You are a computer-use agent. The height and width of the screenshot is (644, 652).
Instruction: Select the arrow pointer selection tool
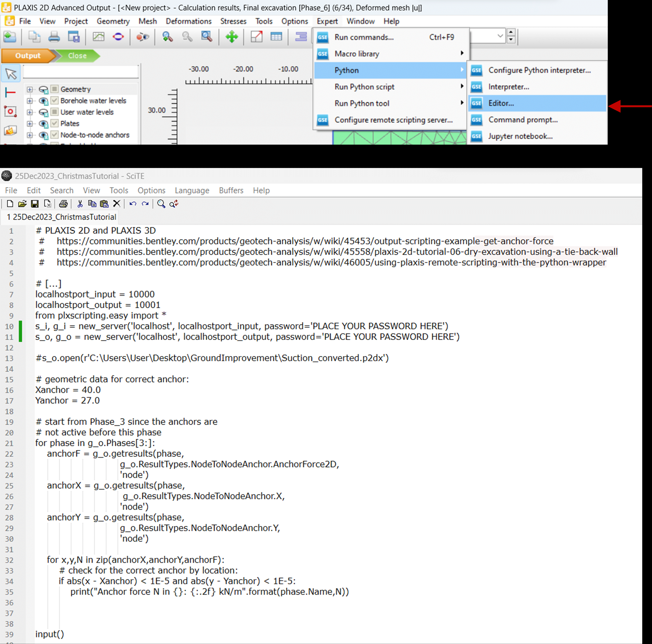(x=11, y=74)
